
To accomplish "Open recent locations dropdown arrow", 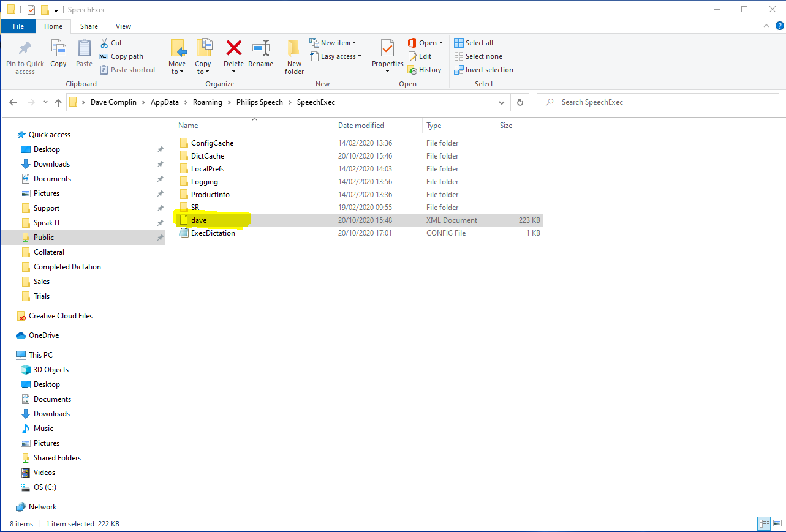I will [45, 102].
